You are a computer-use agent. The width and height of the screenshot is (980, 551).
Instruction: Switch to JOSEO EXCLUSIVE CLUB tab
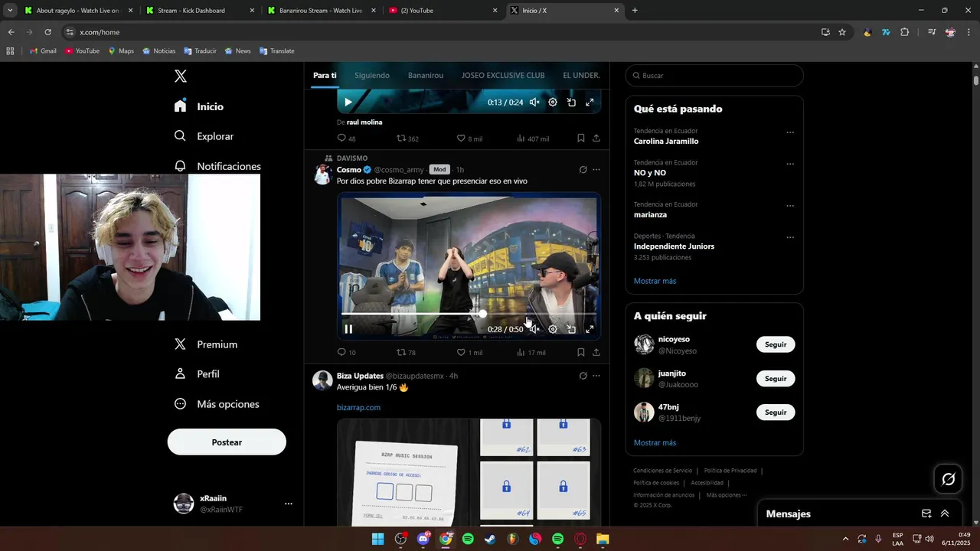coord(503,76)
